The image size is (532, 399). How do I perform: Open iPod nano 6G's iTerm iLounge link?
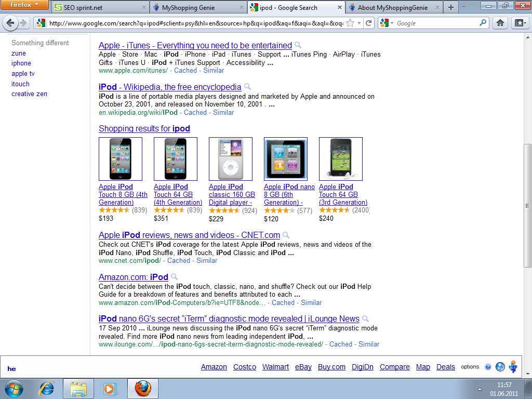click(x=229, y=319)
